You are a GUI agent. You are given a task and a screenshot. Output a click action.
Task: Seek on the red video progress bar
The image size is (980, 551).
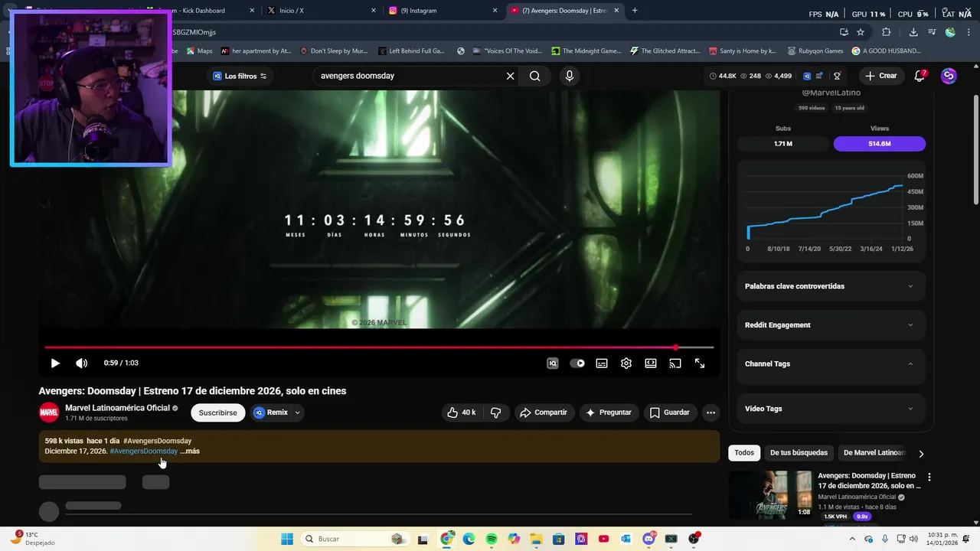click(x=379, y=347)
